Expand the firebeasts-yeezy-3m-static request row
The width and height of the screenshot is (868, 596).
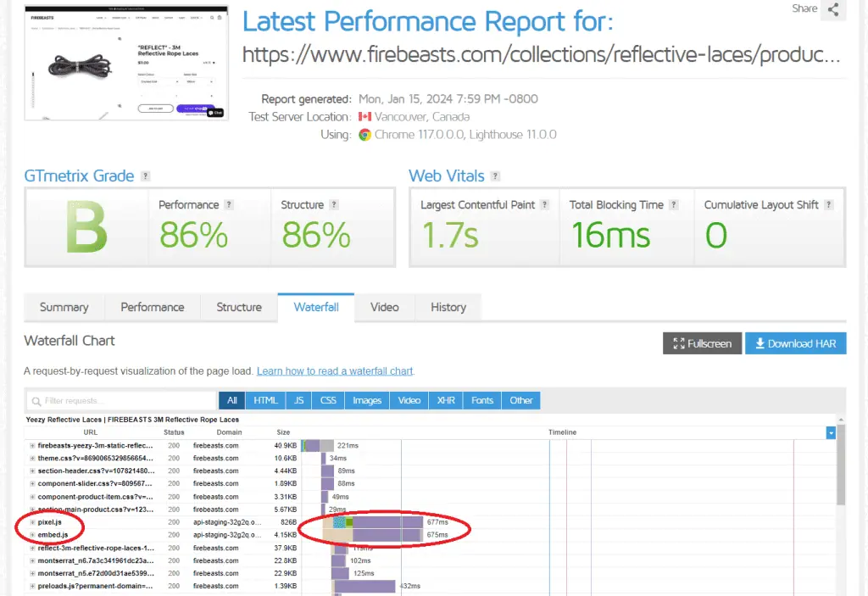(32, 445)
